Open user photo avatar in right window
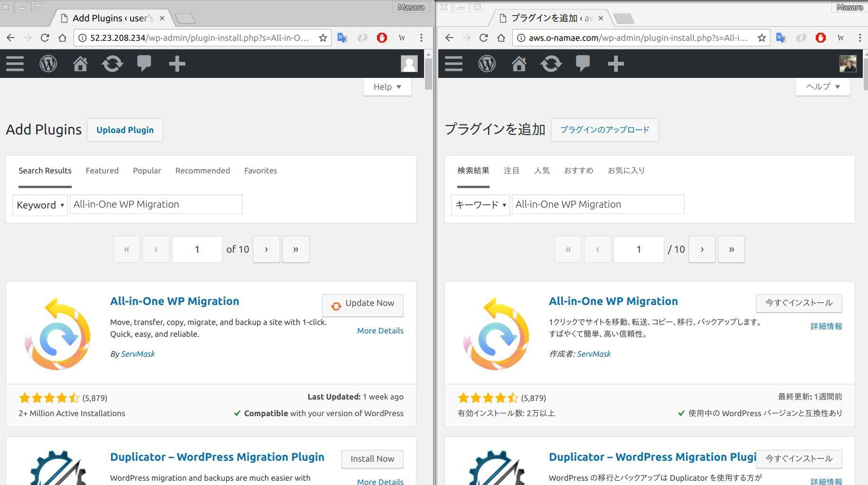868x485 pixels. 848,64
